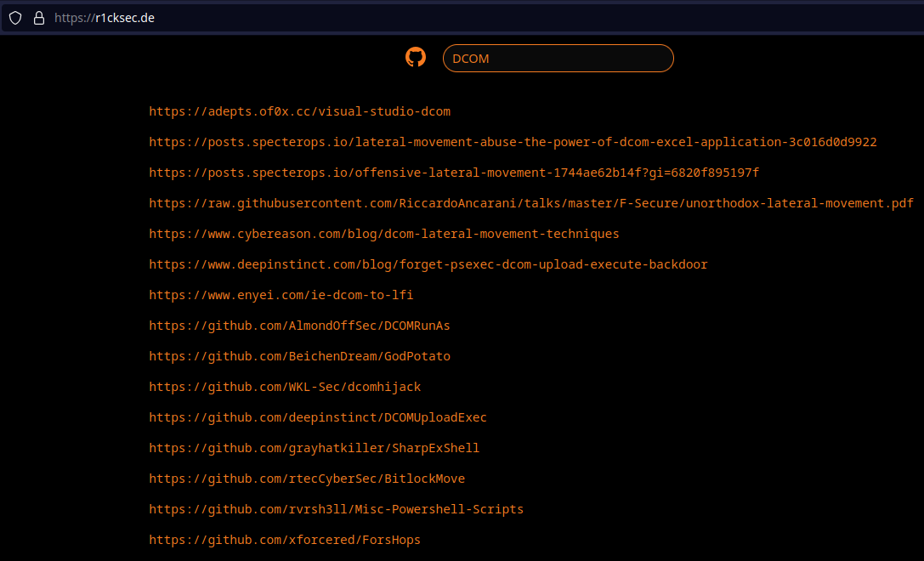Open the rvrsh3ll/Misc-Powershell-Scripts link
The image size is (924, 561).
pyautogui.click(x=336, y=509)
